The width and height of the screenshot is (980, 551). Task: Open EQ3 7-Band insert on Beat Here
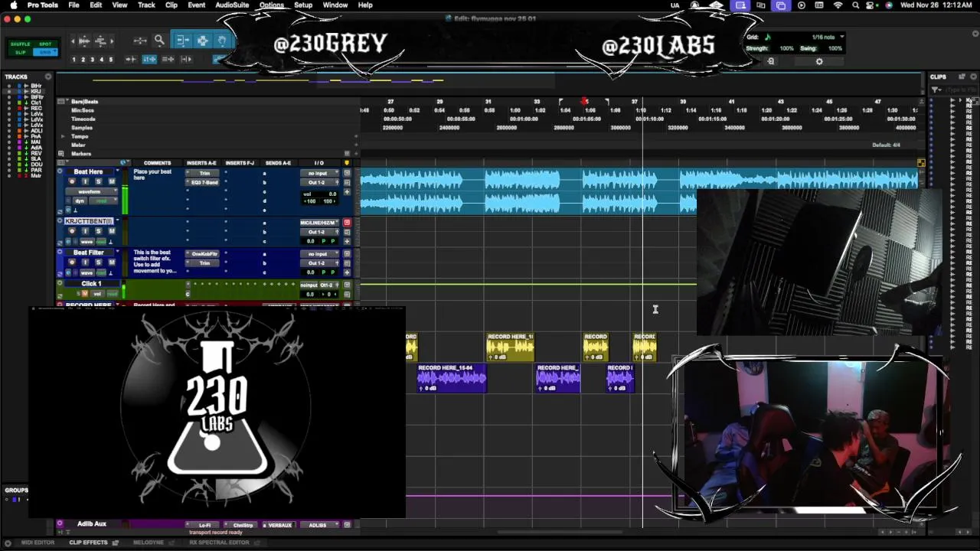pos(204,182)
